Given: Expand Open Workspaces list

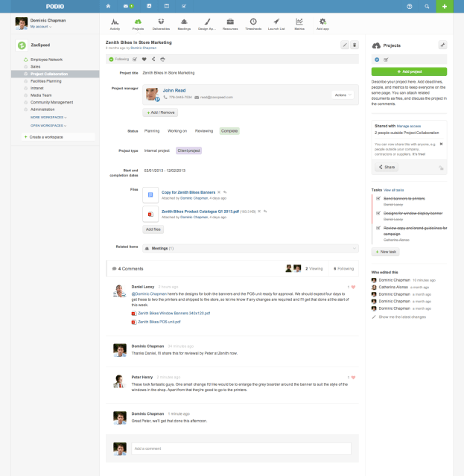Looking at the screenshot, I should (x=48, y=125).
